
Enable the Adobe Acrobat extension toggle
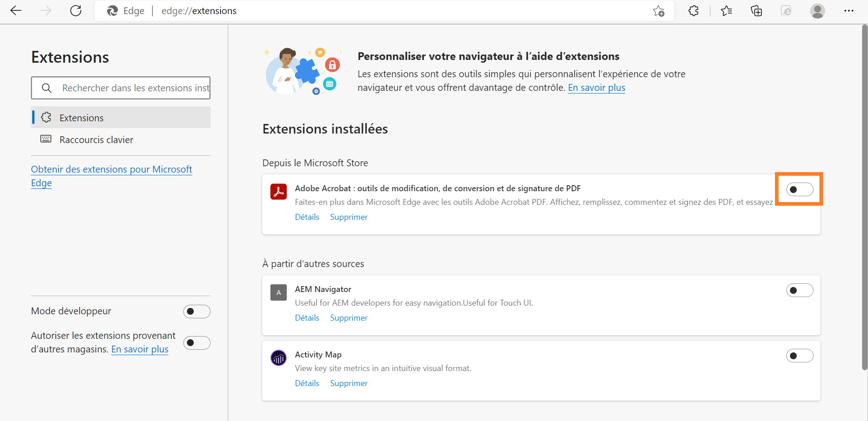(x=799, y=189)
